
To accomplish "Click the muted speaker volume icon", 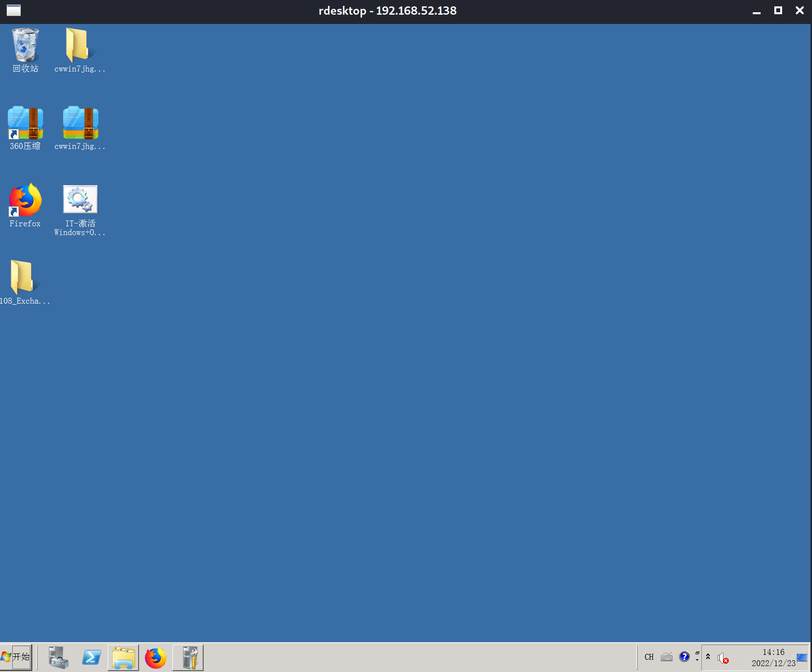I will [722, 658].
